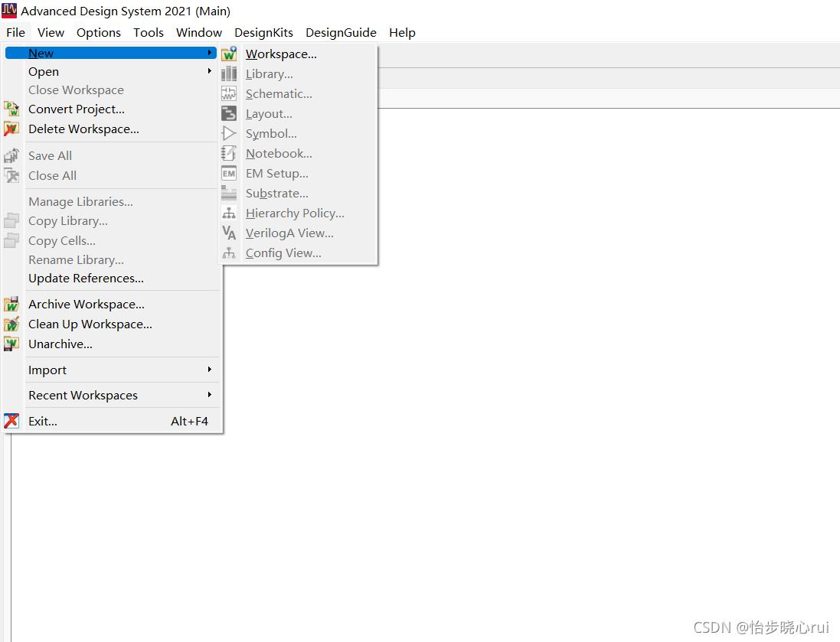This screenshot has height=642, width=840.
Task: Open the View menu
Action: tap(51, 33)
